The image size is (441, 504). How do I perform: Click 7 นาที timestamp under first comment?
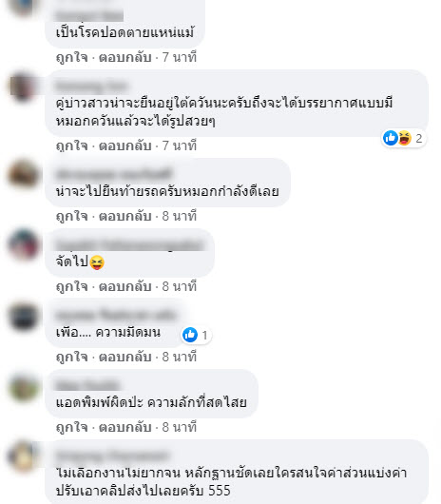click(x=180, y=57)
